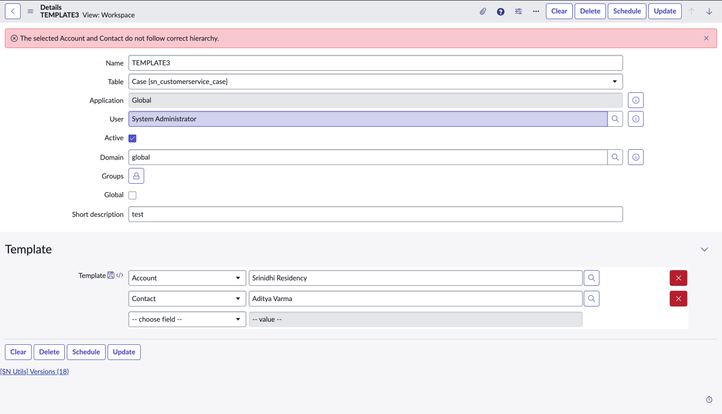
Task: Open the [SN Utils] Versions link
Action: click(x=35, y=371)
